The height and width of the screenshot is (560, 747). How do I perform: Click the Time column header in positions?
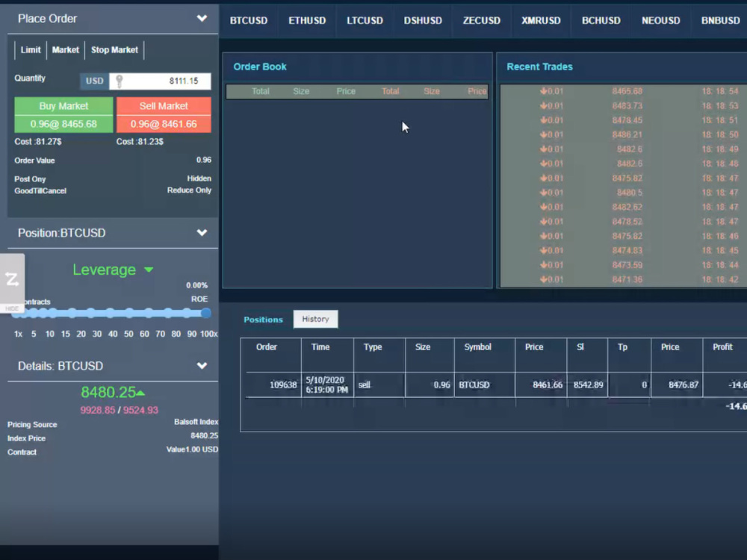320,347
